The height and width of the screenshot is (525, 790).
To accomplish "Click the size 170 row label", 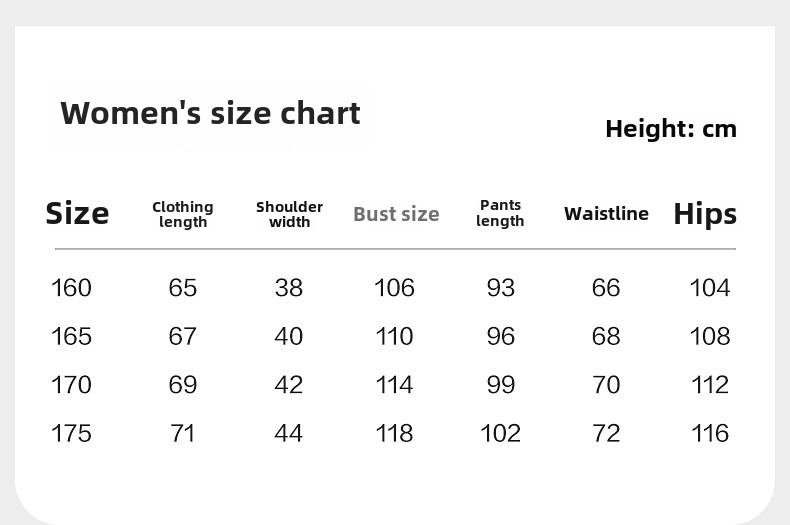I will (x=71, y=385).
